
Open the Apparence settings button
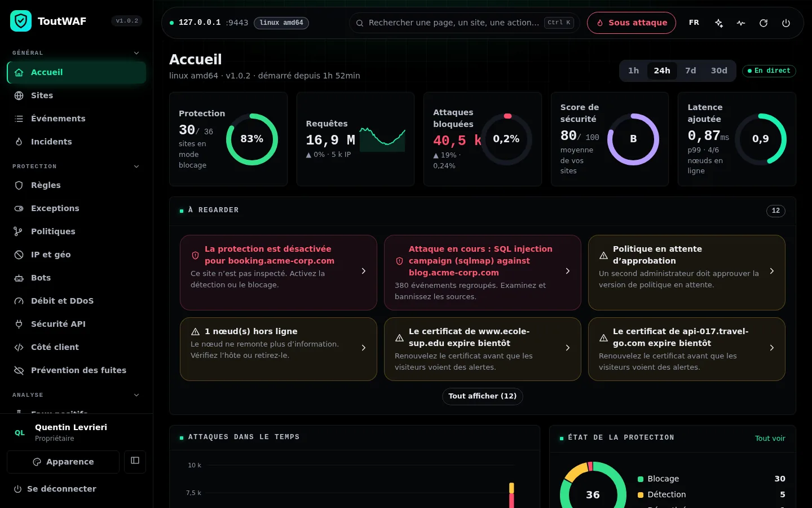click(63, 462)
